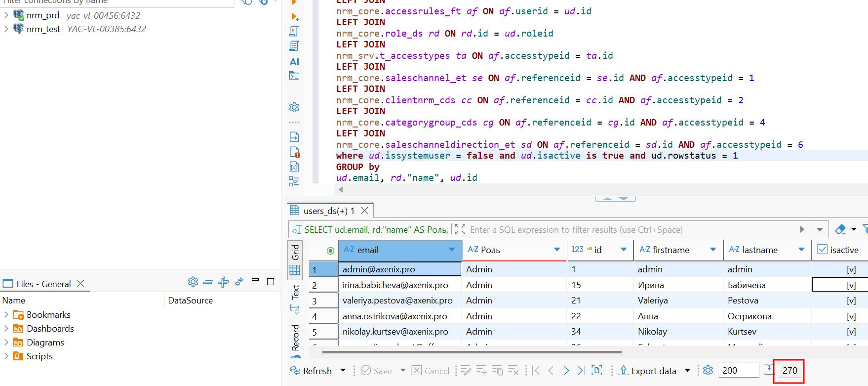Click the link-with-editor arrows in Files panel
The image size is (868, 386).
pos(239,282)
